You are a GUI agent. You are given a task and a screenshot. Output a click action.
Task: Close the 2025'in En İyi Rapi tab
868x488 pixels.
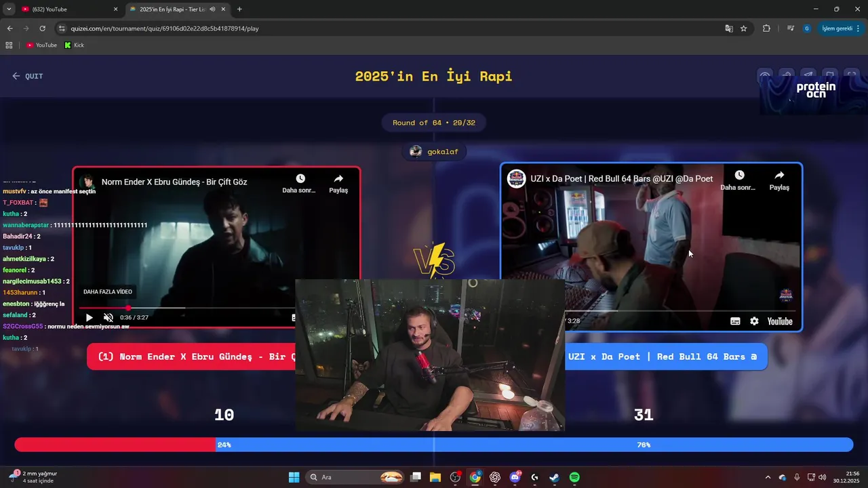click(223, 9)
